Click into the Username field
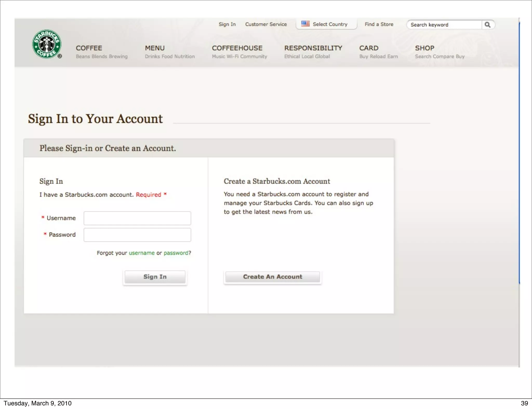Viewport: 532px width, 409px height. click(137, 218)
